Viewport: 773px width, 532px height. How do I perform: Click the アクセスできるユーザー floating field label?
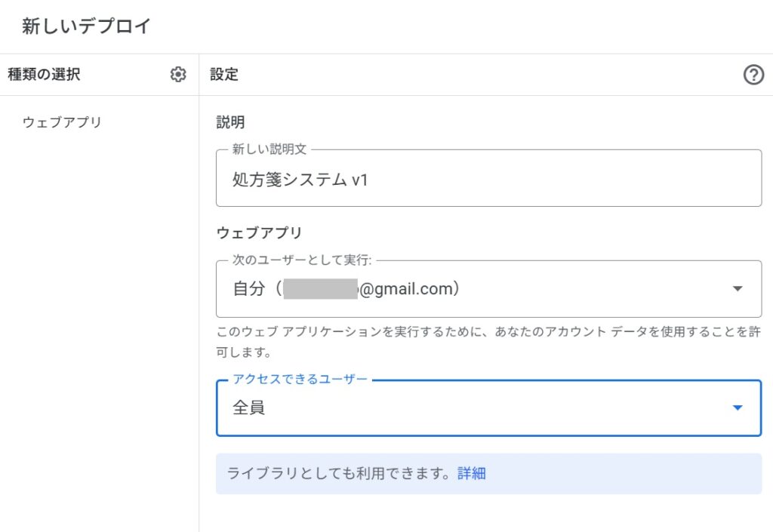click(x=300, y=379)
